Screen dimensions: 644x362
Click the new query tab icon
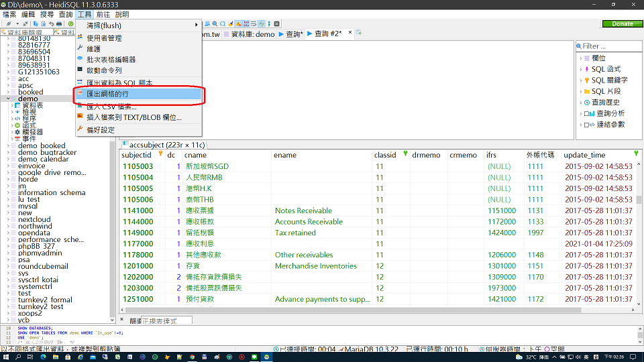358,32
